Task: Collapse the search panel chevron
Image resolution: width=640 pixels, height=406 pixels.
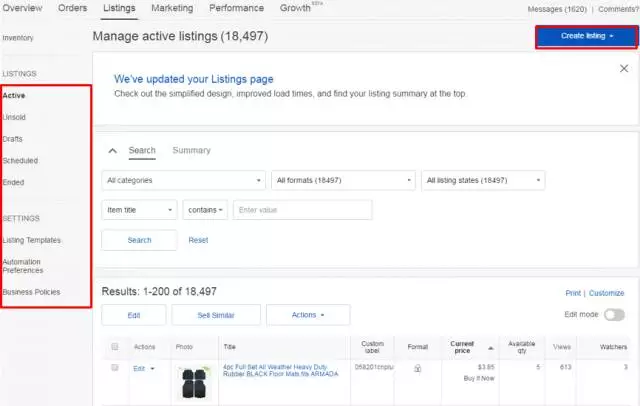Action: (113, 151)
